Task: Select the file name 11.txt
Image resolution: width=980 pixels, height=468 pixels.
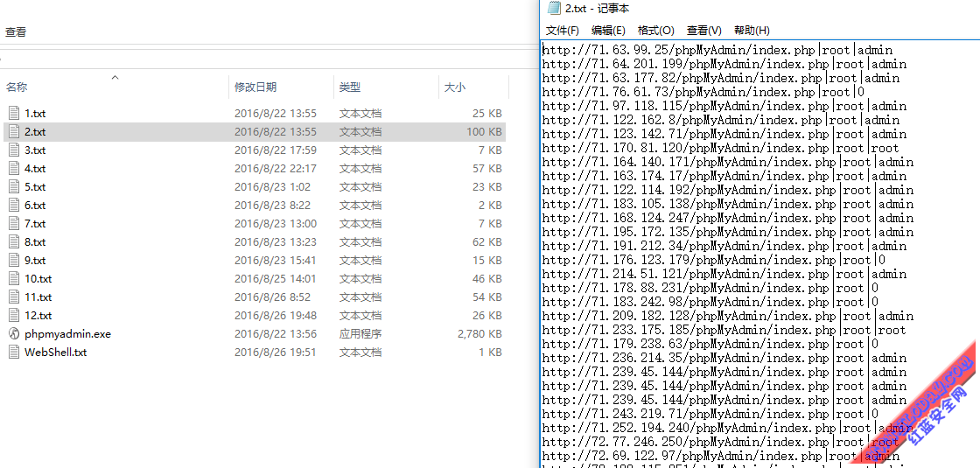Action: (38, 297)
